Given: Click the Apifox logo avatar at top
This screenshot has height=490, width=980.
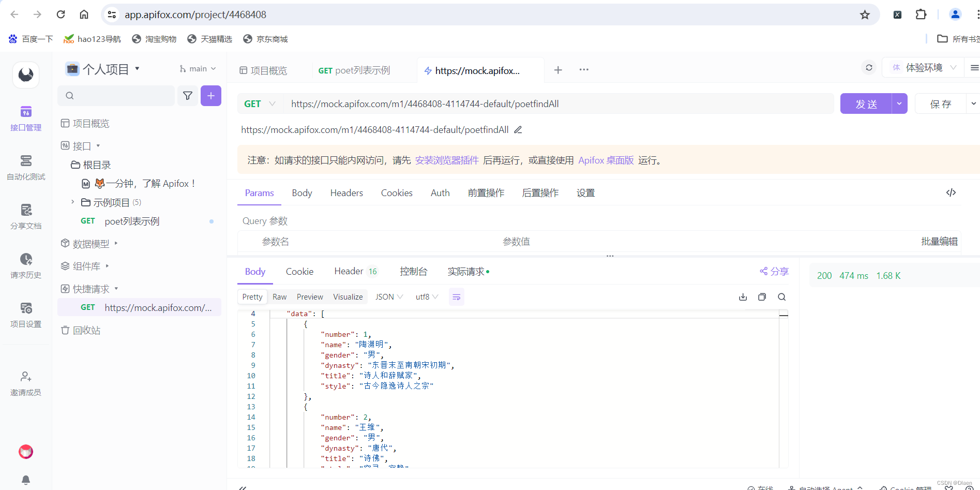Looking at the screenshot, I should pyautogui.click(x=26, y=75).
